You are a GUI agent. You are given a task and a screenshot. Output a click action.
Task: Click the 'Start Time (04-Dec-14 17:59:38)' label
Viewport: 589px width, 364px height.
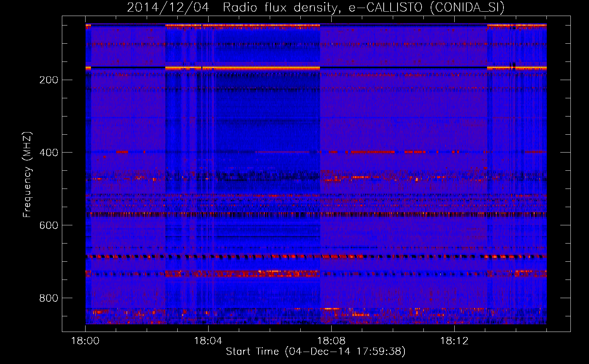[316, 352]
